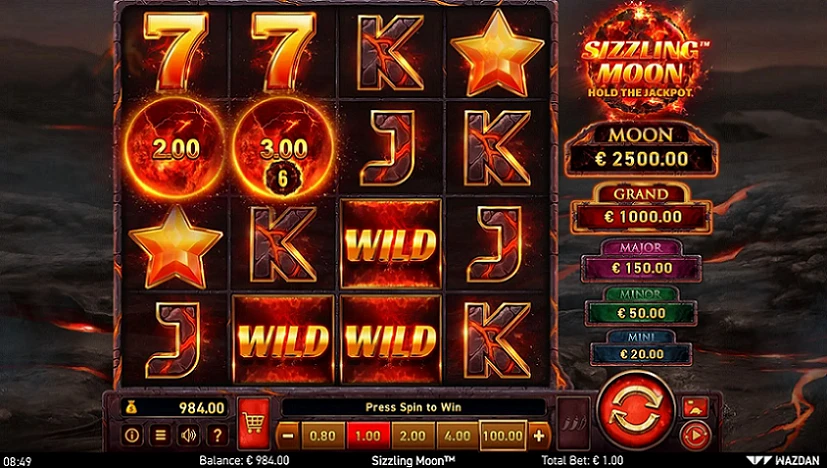This screenshot has width=827, height=468.
Task: Decrease bet with the minus button
Action: point(287,436)
